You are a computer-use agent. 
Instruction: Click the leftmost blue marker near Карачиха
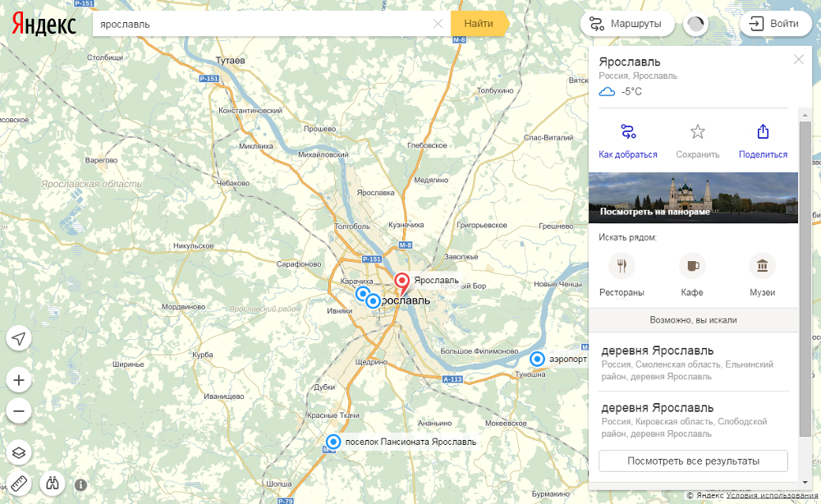[x=362, y=294]
